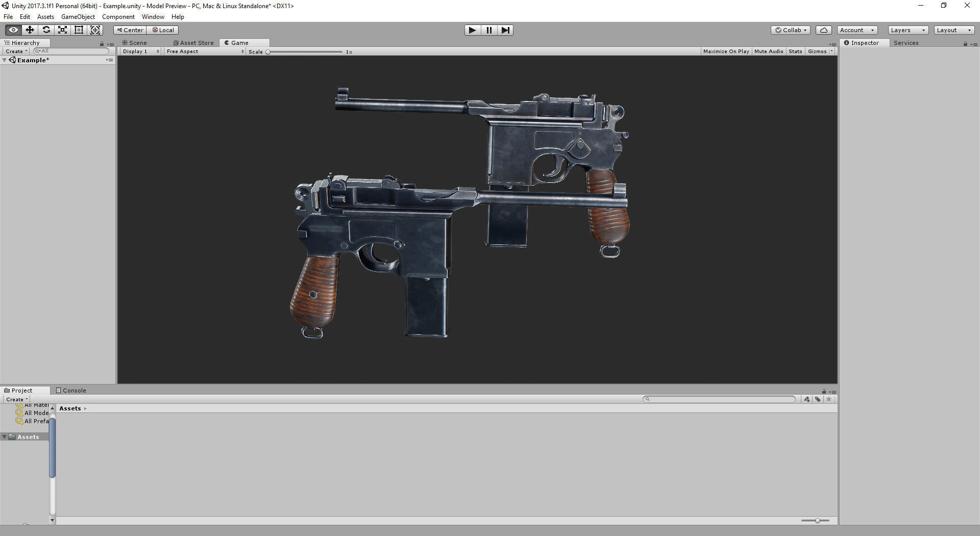This screenshot has height=536, width=980.
Task: Switch to the Scene tab
Action: click(x=134, y=43)
